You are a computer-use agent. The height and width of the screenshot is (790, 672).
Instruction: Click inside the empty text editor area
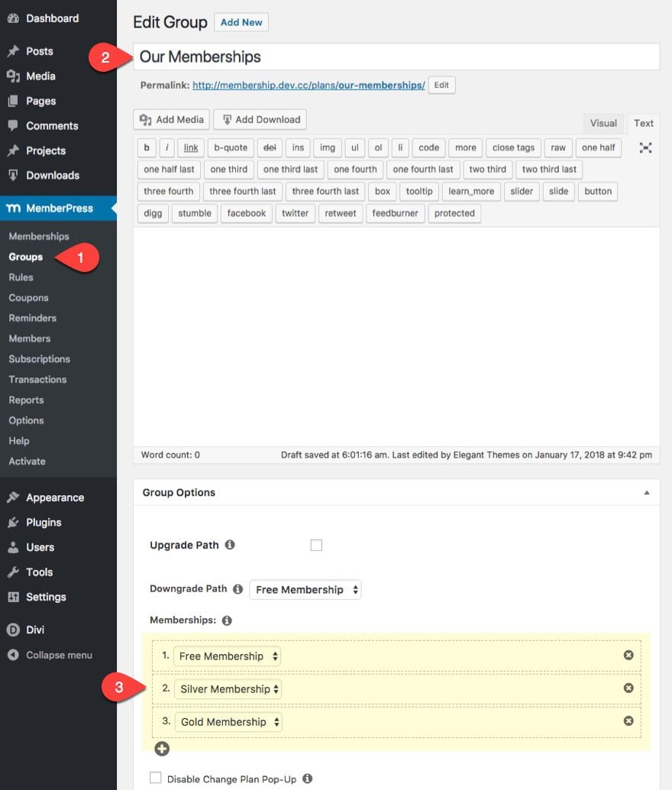coord(396,337)
